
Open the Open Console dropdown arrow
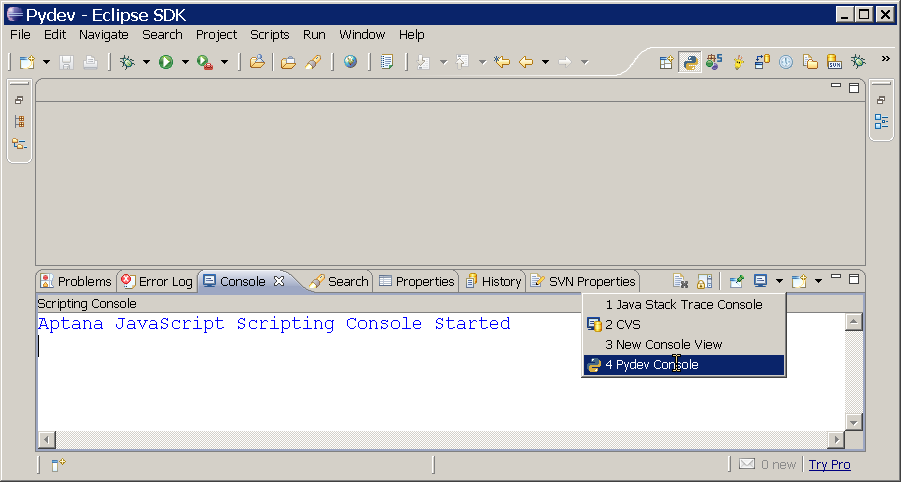coord(779,281)
